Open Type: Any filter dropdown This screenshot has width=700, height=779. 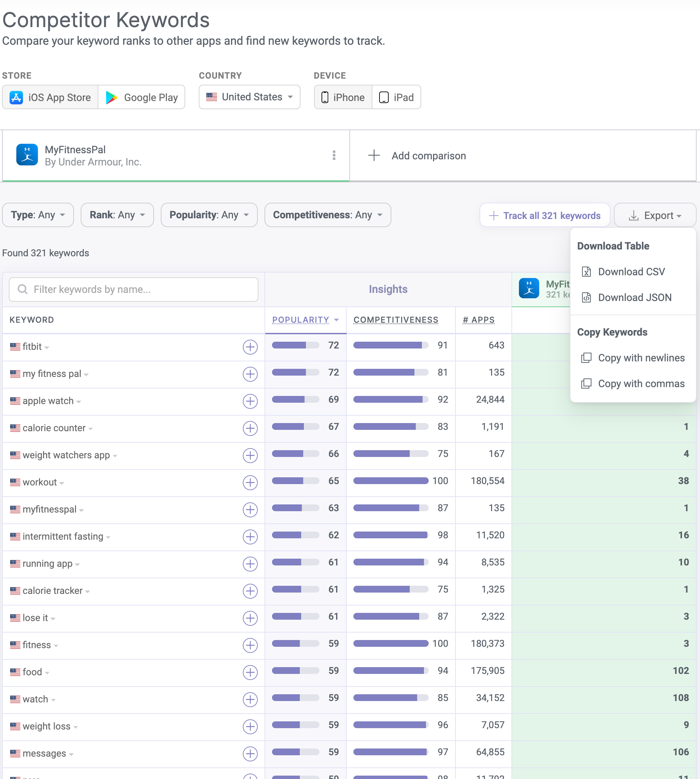[x=38, y=215]
